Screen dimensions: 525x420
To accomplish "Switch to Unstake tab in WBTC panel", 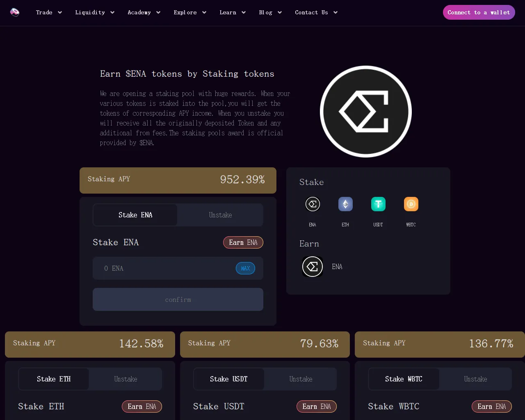I will [x=475, y=379].
